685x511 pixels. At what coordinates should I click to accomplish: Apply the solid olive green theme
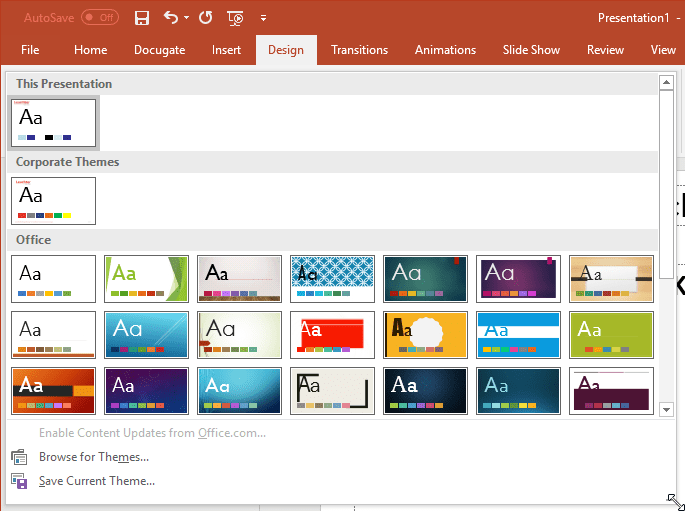(612, 335)
